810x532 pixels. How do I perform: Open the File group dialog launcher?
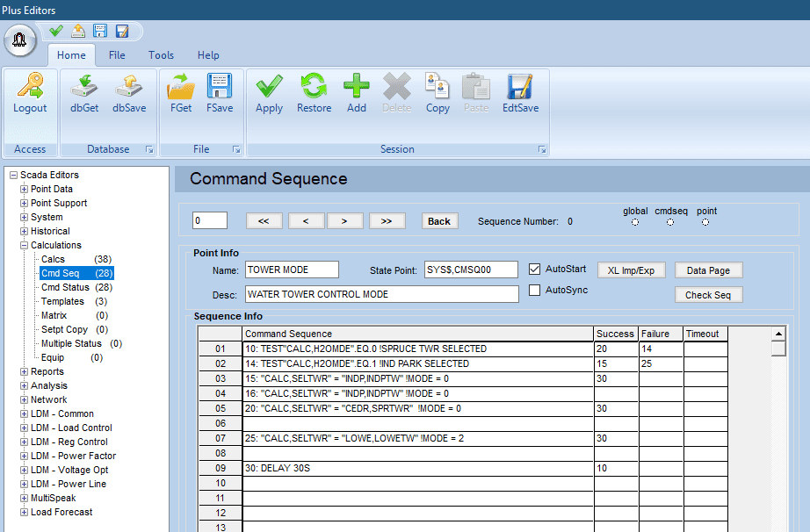coord(236,149)
